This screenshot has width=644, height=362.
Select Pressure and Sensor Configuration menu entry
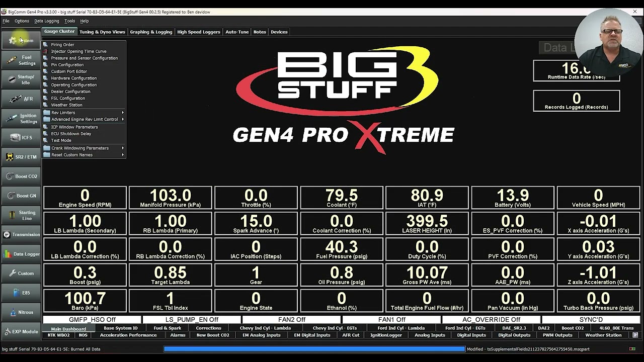pyautogui.click(x=84, y=58)
